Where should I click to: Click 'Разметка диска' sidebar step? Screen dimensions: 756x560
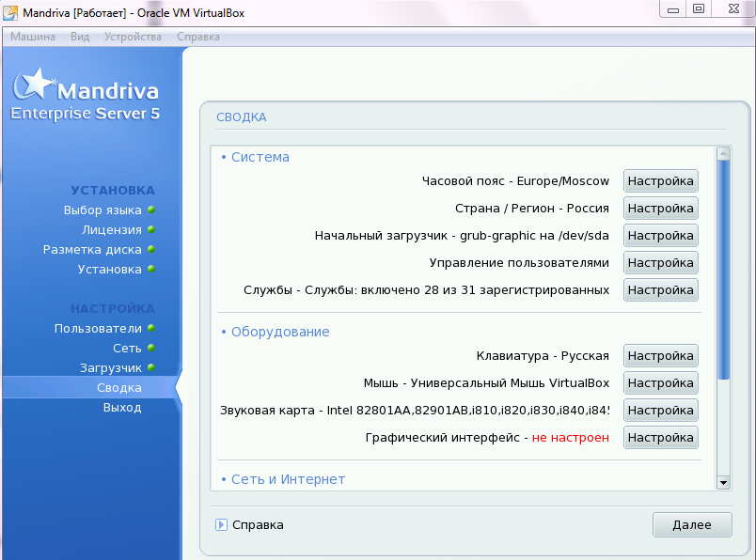92,250
